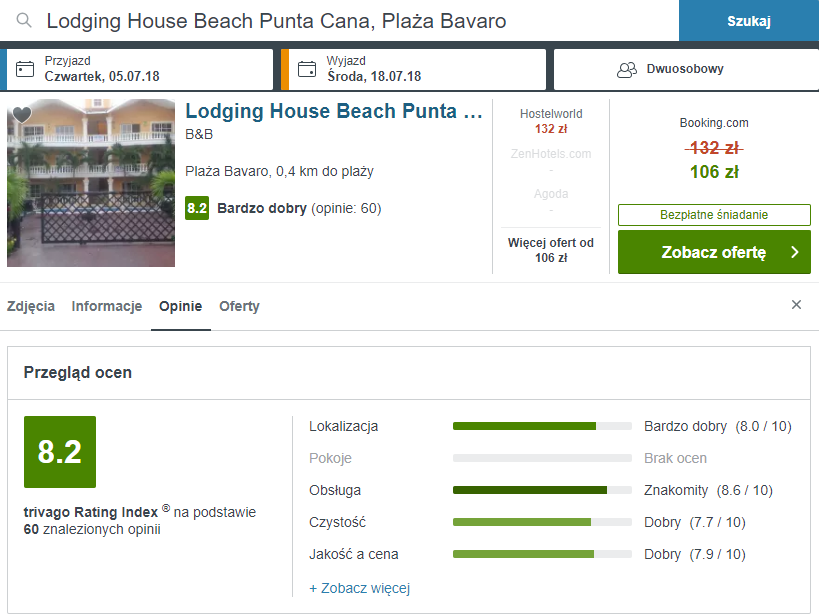Click the hotel name title link
This screenshot has height=615, width=819.
pos(334,111)
